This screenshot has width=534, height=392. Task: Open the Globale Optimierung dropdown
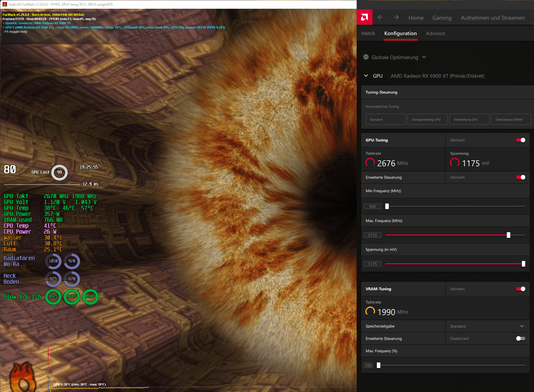point(424,57)
